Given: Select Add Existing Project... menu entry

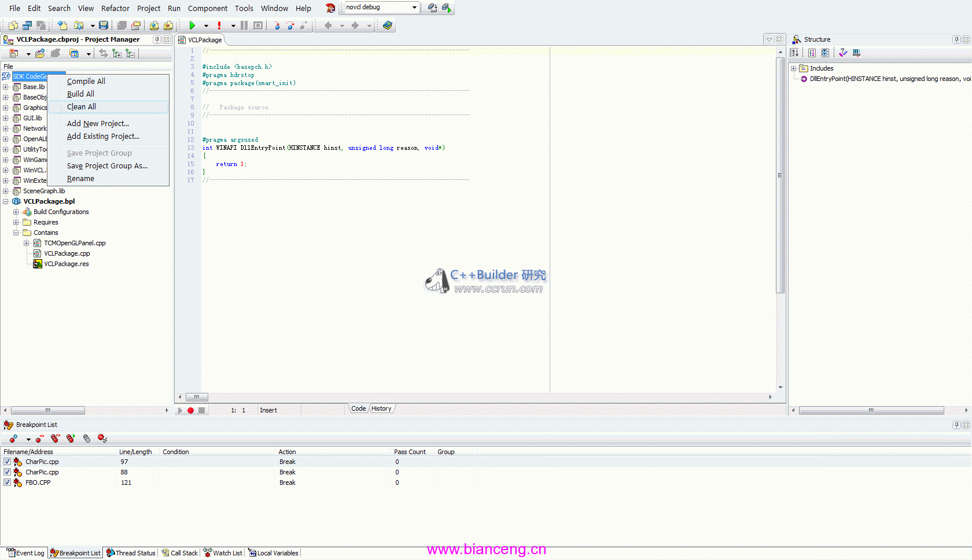Looking at the screenshot, I should click(103, 137).
